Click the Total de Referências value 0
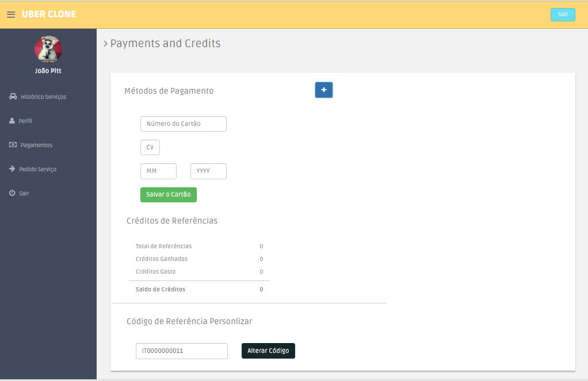Image resolution: width=588 pixels, height=381 pixels. click(261, 246)
